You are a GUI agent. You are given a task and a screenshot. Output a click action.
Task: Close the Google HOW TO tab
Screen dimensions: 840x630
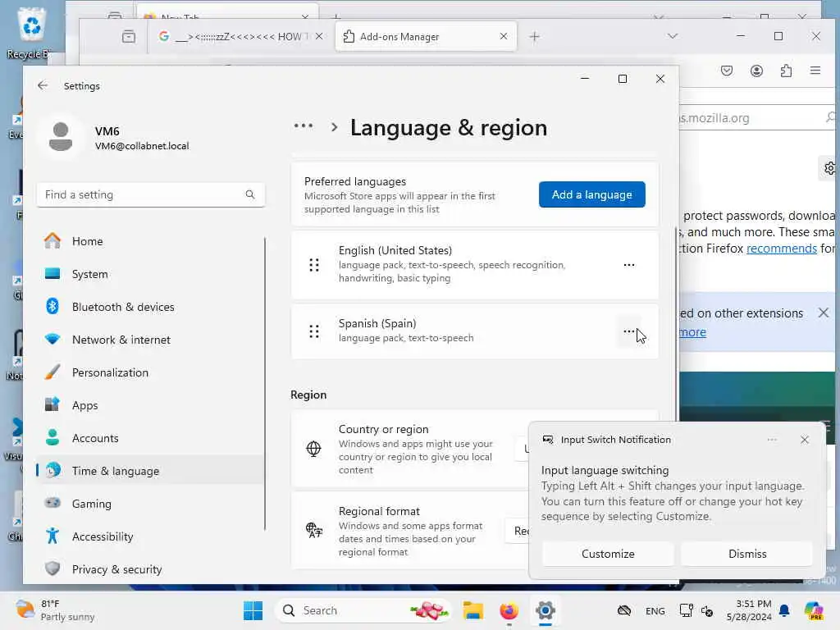tap(319, 36)
